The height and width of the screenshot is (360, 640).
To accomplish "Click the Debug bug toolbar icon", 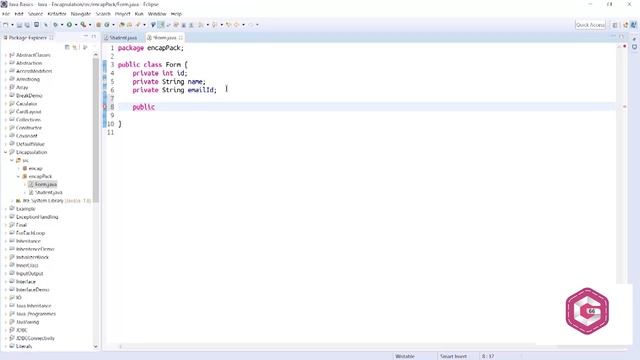I will (x=56, y=25).
